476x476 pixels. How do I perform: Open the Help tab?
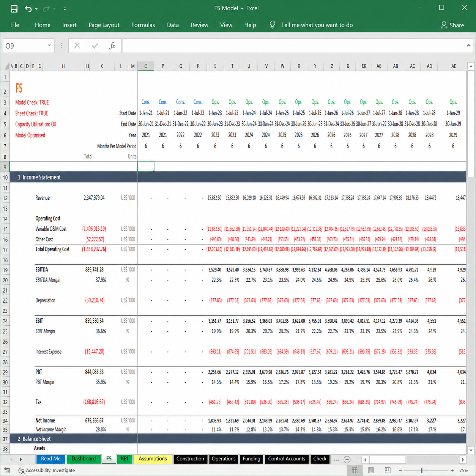tap(250, 25)
